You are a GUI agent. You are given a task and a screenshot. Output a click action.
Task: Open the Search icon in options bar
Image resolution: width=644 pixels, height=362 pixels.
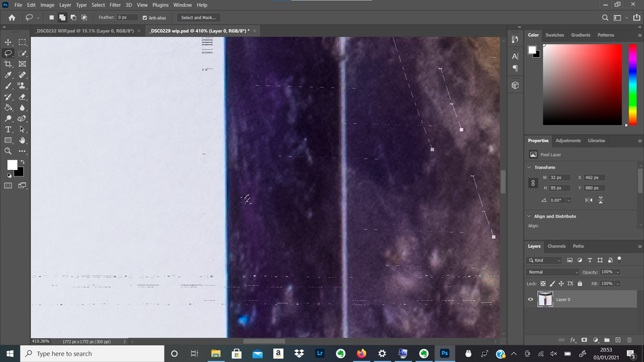tap(605, 17)
